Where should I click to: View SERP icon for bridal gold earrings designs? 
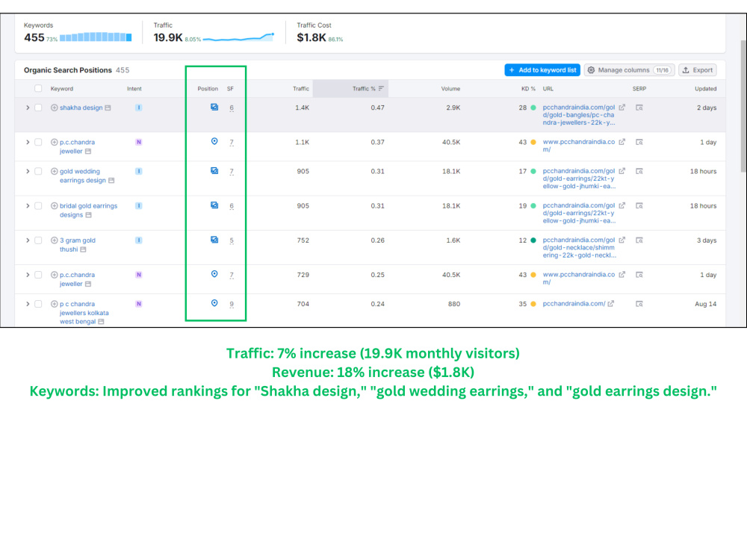coord(639,206)
